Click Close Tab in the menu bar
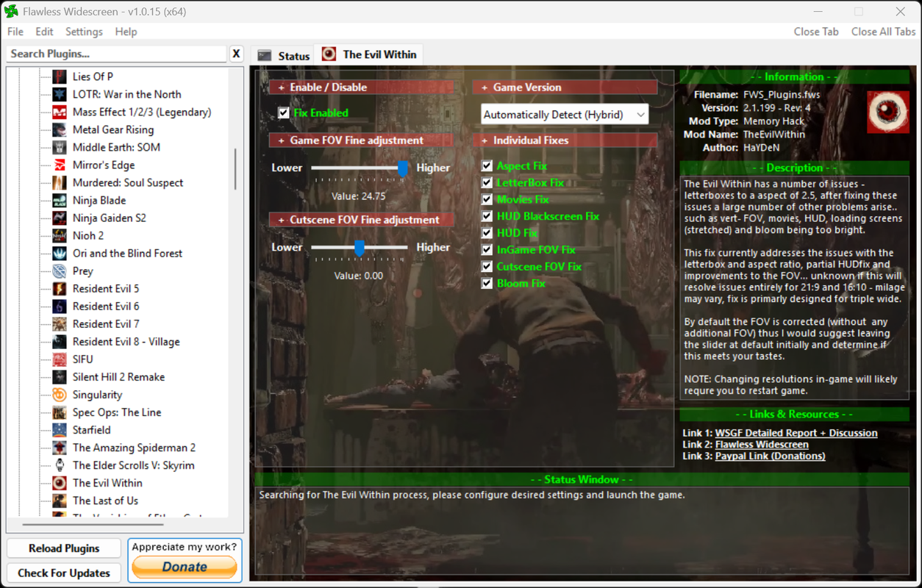This screenshot has width=922, height=588. point(816,32)
